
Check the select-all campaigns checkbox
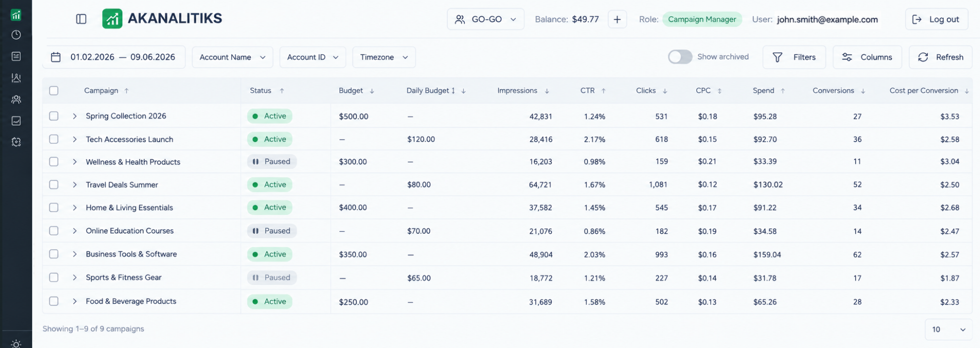[54, 91]
